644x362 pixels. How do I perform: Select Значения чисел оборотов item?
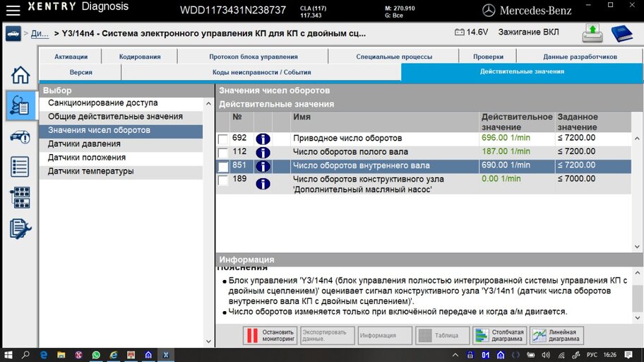[x=121, y=130]
